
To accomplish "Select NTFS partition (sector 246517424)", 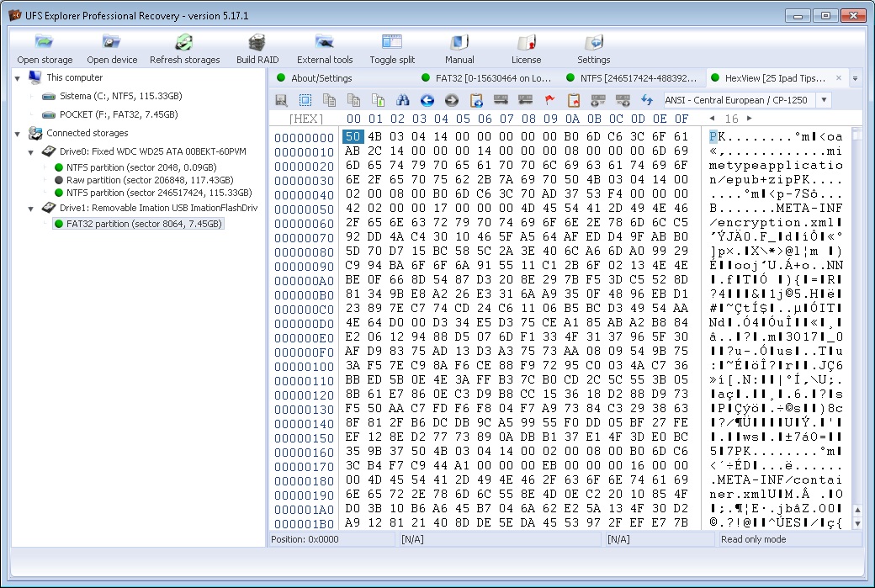I will 159,193.
